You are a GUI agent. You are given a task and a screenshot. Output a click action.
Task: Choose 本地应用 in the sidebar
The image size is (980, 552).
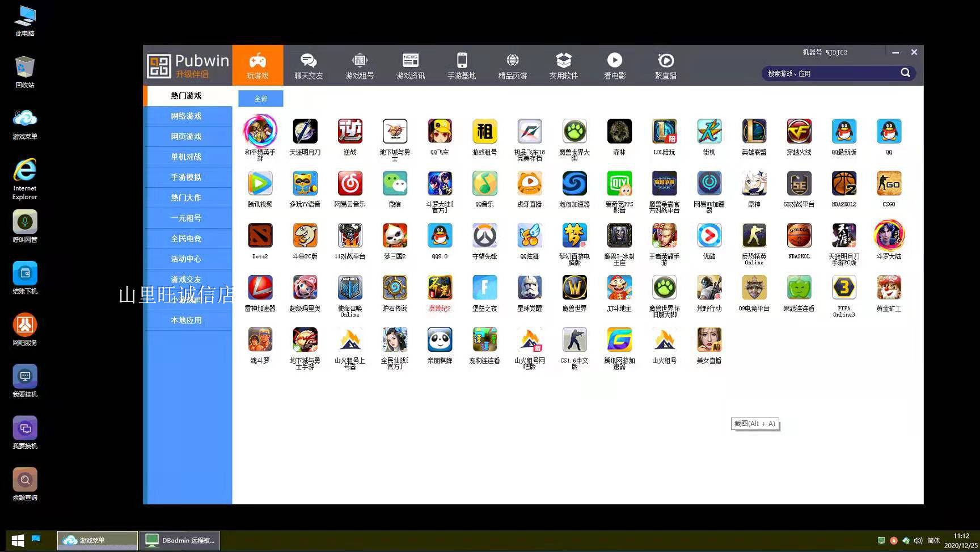(188, 321)
